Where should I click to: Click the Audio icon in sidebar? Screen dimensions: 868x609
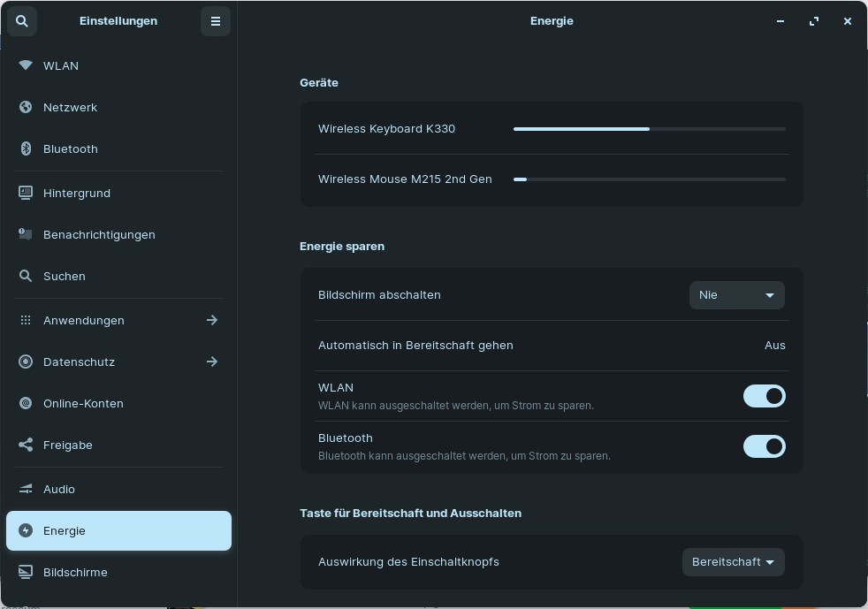pos(26,489)
